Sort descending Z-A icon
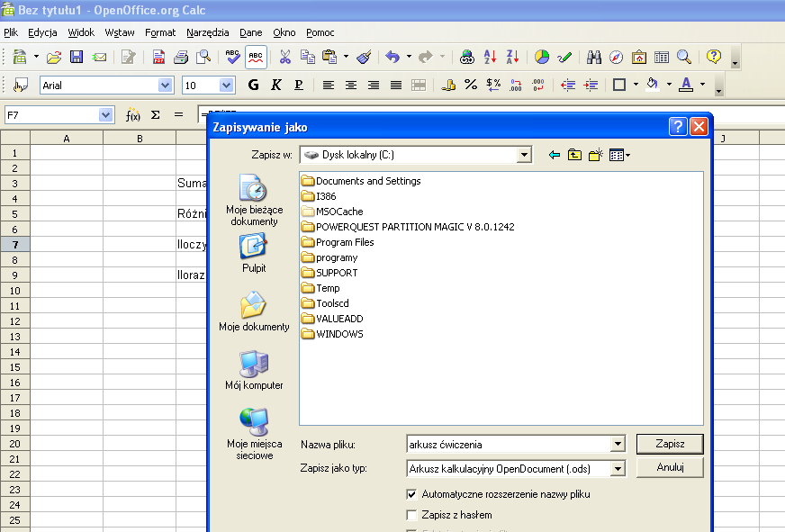Image resolution: width=785 pixels, height=532 pixels. pos(512,57)
